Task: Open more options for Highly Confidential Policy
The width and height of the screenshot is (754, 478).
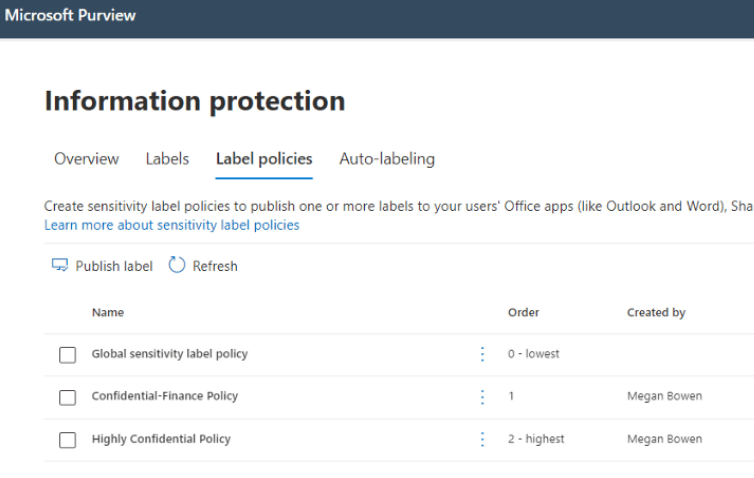Action: pos(482,439)
